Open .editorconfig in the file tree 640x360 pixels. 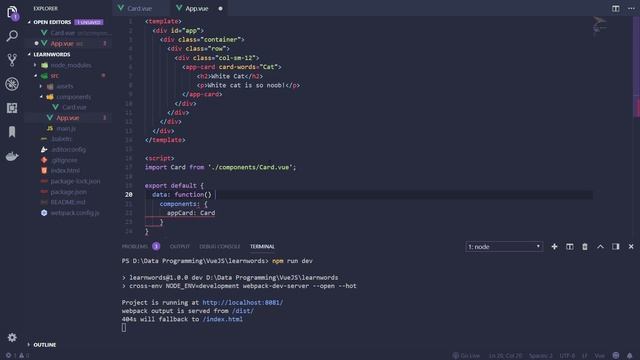point(68,150)
